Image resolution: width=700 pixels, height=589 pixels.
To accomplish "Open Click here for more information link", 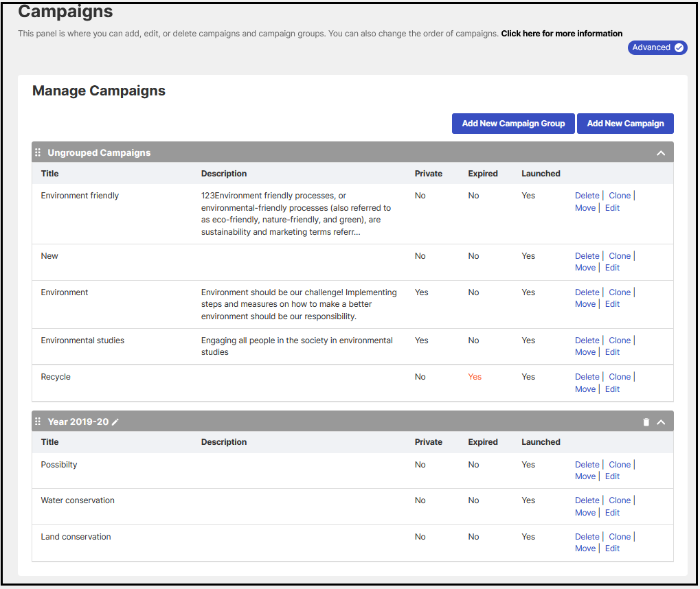I will (x=561, y=34).
